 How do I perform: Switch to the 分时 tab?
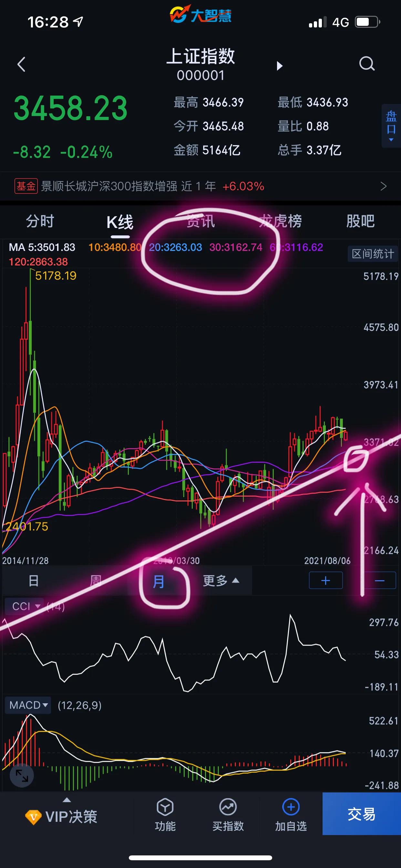coord(40,222)
